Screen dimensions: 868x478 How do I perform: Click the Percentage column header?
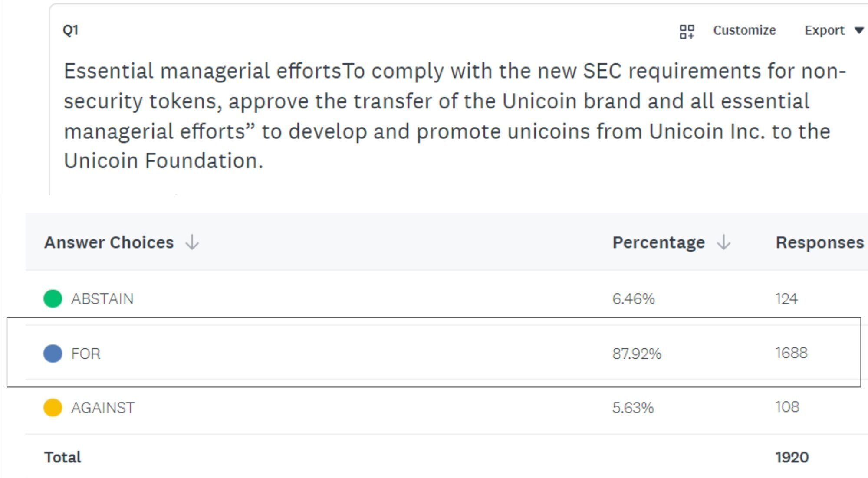(x=658, y=242)
